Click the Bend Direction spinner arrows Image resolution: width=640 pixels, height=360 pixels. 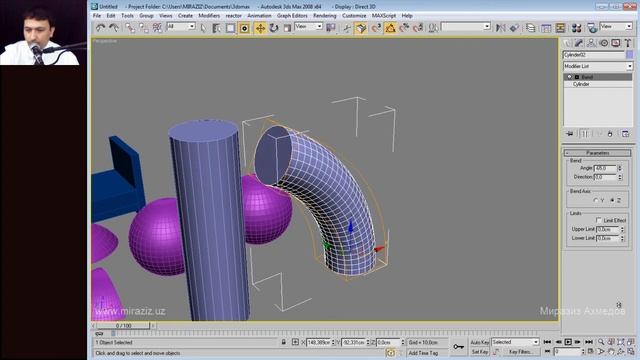coord(620,177)
